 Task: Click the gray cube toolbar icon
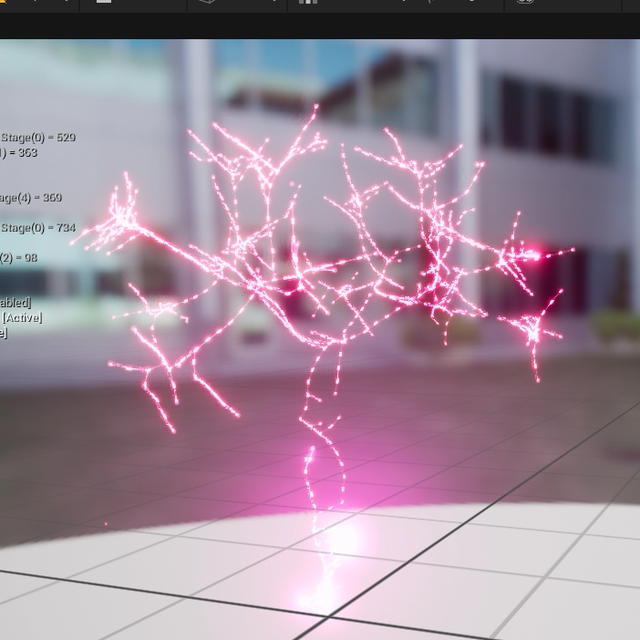[x=207, y=3]
